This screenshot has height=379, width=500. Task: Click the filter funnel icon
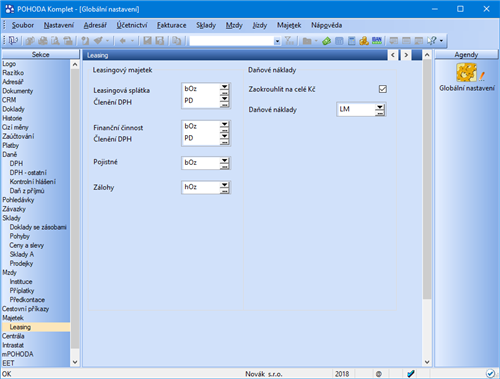[289, 41]
